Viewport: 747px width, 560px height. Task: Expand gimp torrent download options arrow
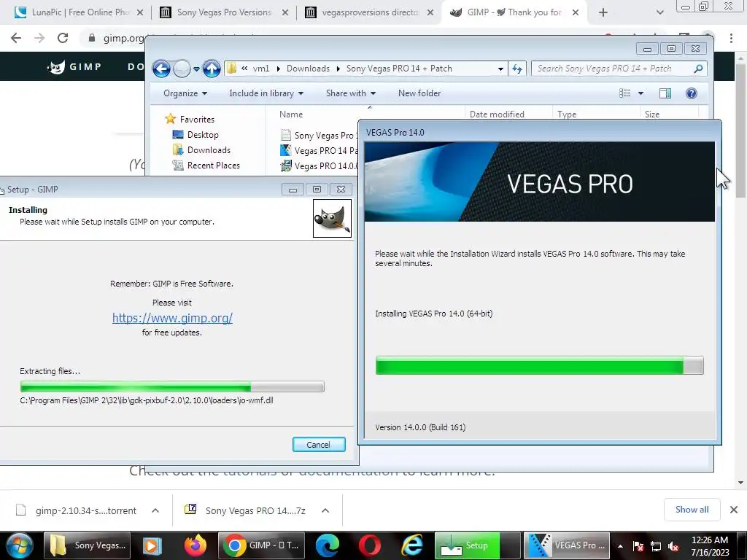coord(155,510)
